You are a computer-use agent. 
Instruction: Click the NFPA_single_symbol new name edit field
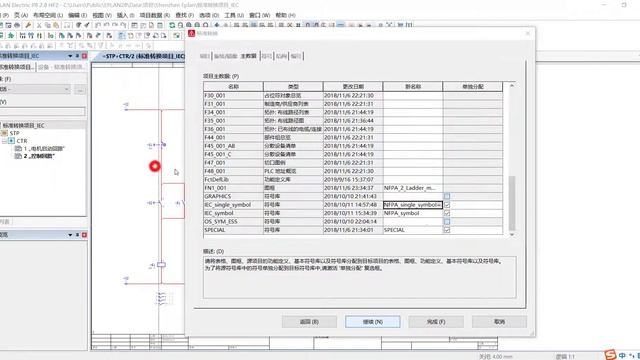point(413,205)
